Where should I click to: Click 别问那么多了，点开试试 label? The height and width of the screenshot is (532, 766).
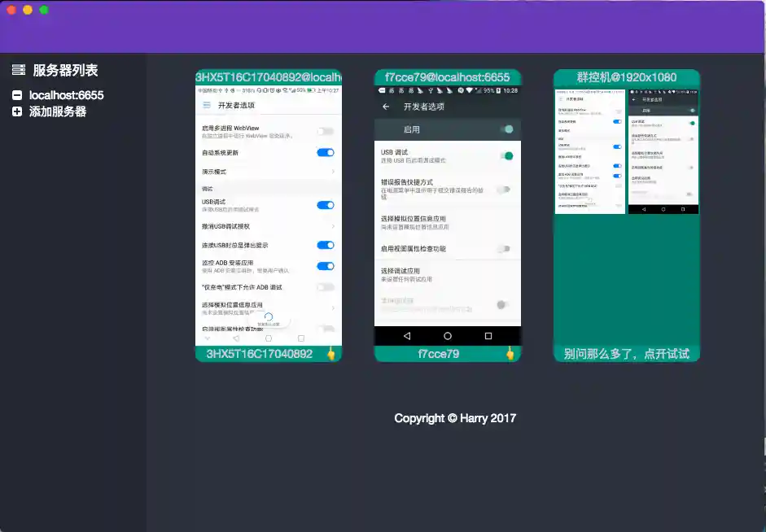pos(626,354)
